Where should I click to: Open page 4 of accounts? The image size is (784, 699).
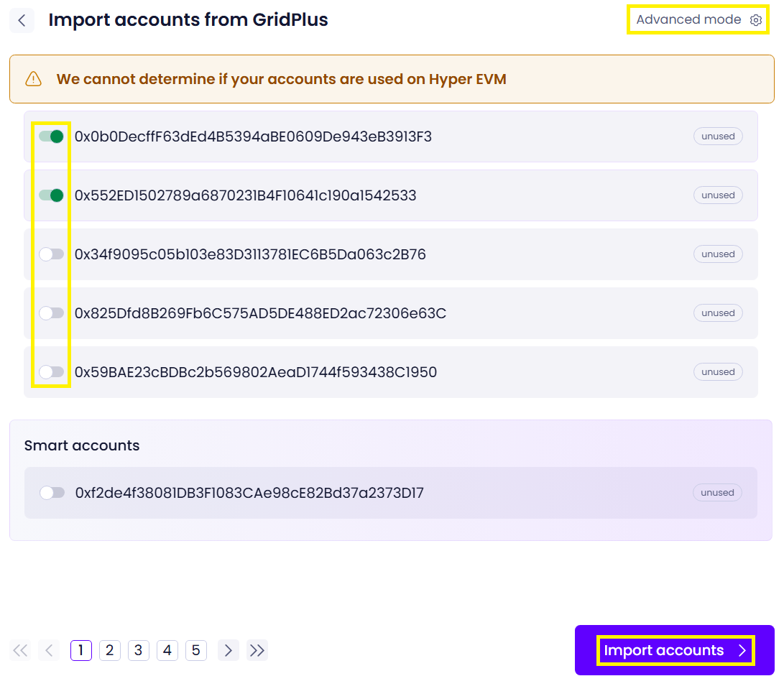pyautogui.click(x=167, y=651)
